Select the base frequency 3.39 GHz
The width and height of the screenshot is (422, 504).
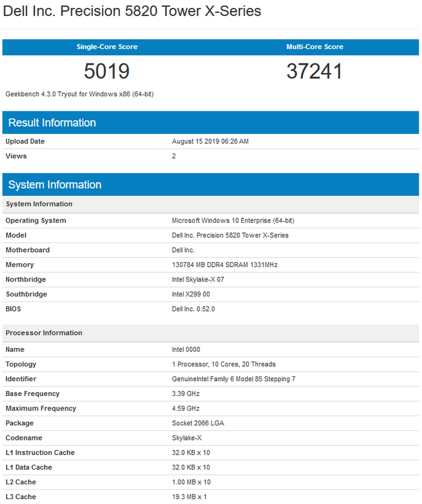tap(186, 394)
